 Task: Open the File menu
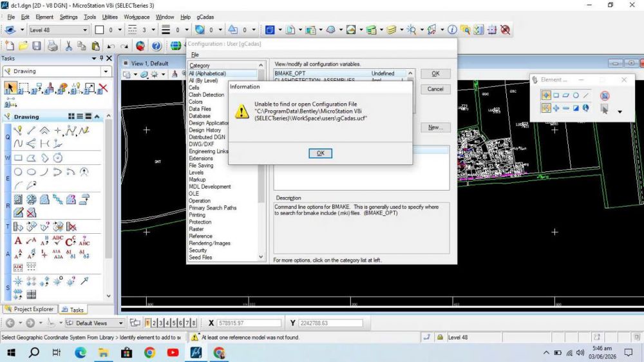(11, 17)
